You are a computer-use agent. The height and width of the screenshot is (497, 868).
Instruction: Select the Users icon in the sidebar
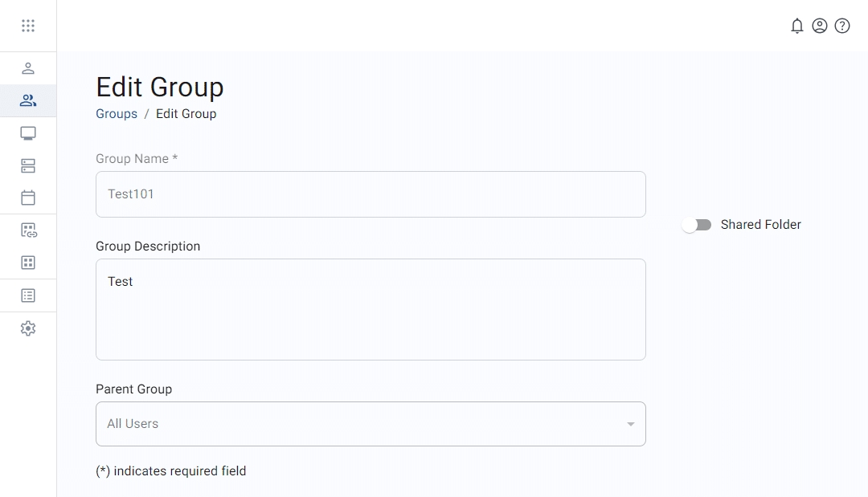pos(28,68)
